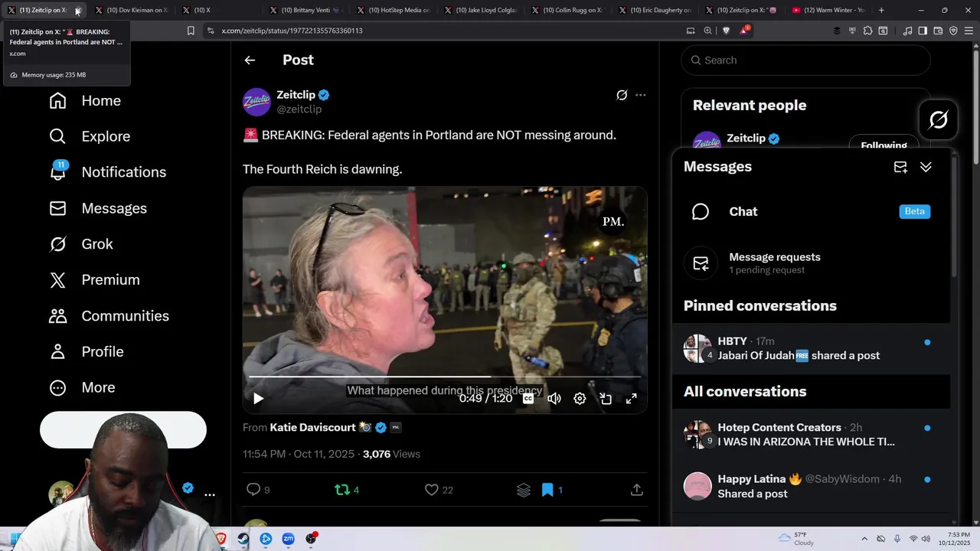Switch to the HotStep Media tab

click(394, 10)
